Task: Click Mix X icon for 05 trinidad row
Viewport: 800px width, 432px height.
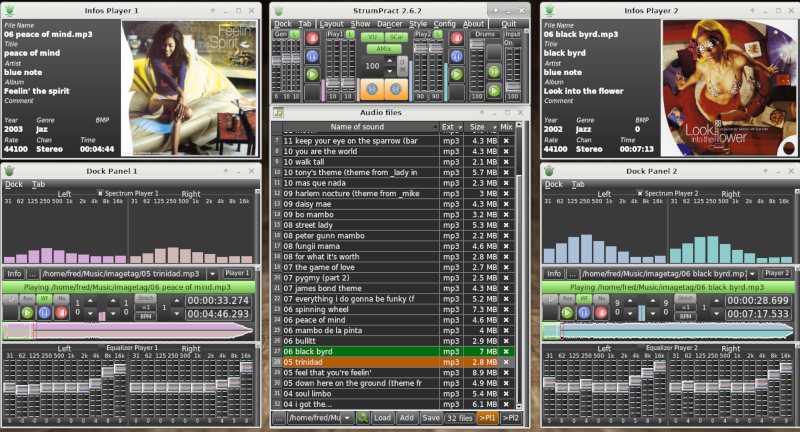Action: click(506, 362)
